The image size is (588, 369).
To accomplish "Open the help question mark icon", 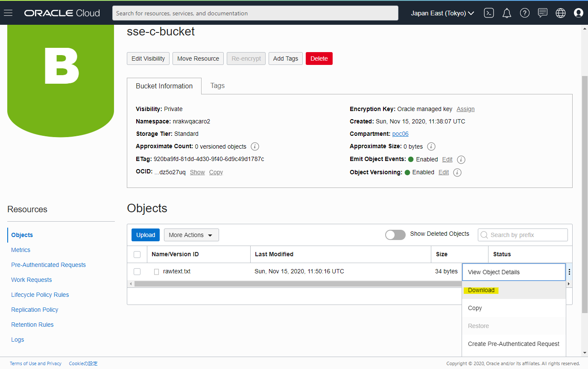I will click(525, 13).
